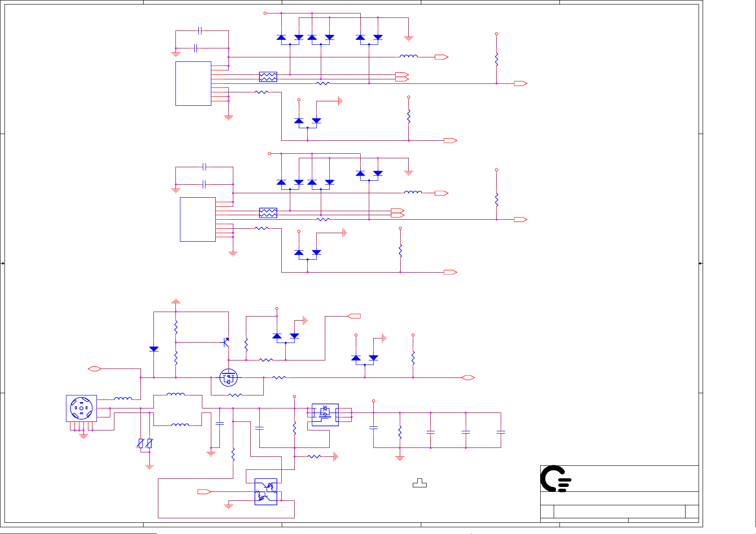Viewport: 756px width, 534px height.
Task: Click the horizontal resistor tied to the sideways ground below the relay IC
Action: [x=314, y=456]
